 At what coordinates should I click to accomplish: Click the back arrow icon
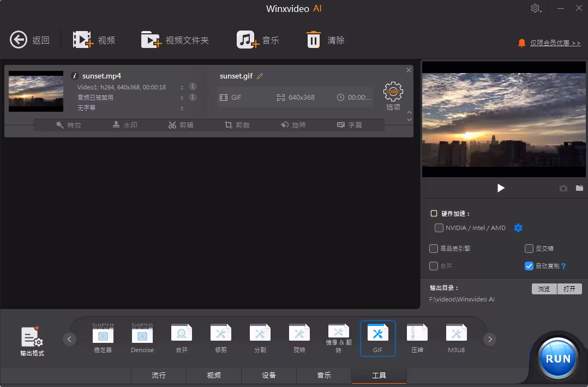19,40
